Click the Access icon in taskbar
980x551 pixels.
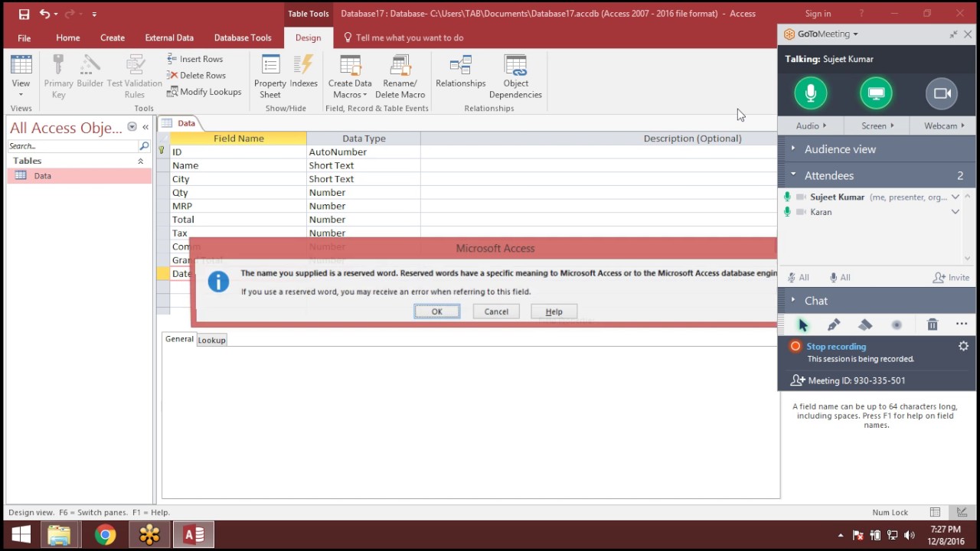(194, 535)
